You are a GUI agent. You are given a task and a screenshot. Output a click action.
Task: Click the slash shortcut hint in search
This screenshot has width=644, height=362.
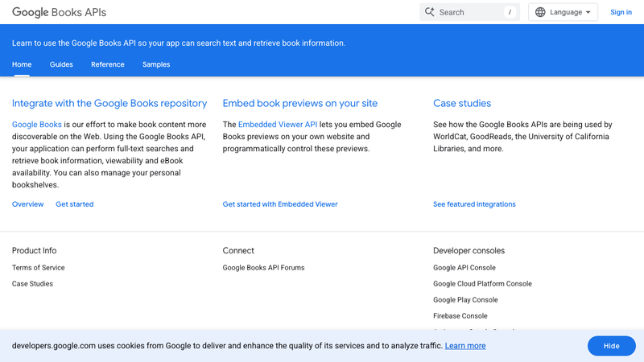point(510,12)
